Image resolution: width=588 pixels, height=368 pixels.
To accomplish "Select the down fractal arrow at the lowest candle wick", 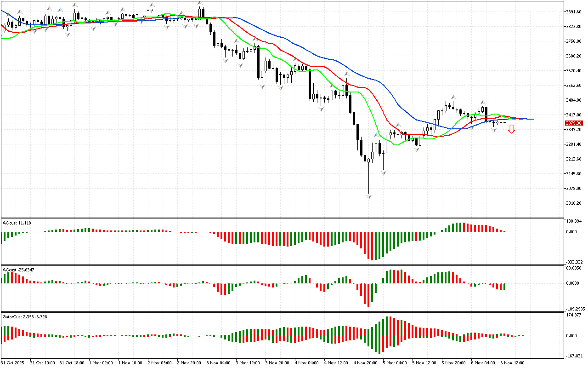I will [368, 196].
